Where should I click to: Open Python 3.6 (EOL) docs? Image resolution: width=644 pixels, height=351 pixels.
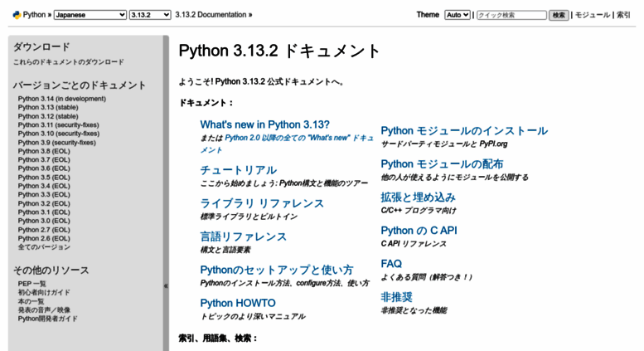pyautogui.click(x=44, y=168)
